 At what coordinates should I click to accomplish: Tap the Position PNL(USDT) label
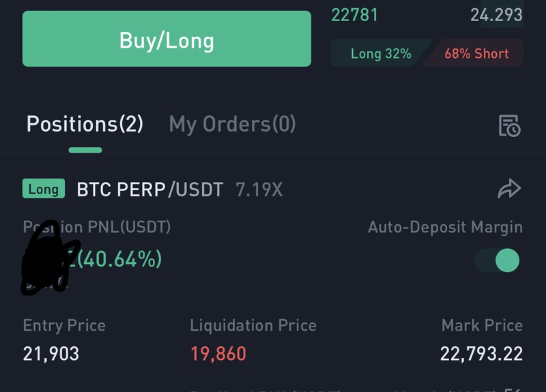97,227
